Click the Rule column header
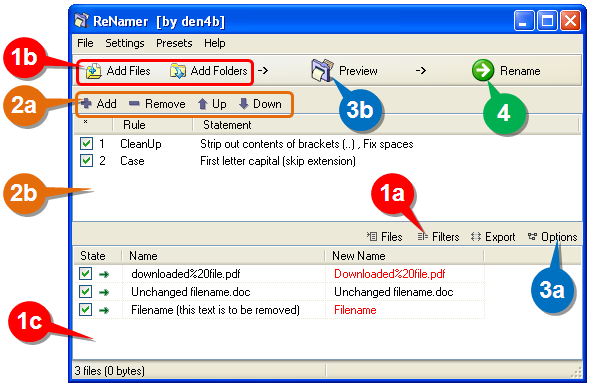This screenshot has width=593, height=387. pos(152,125)
